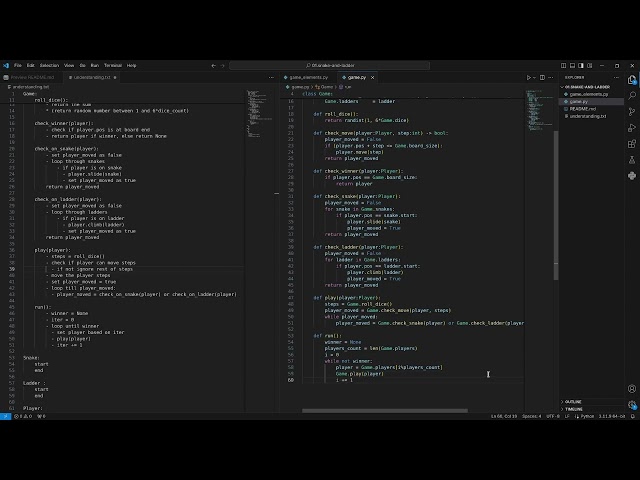Open the Edit menu
Viewport: 640px width, 480px height.
point(31,65)
